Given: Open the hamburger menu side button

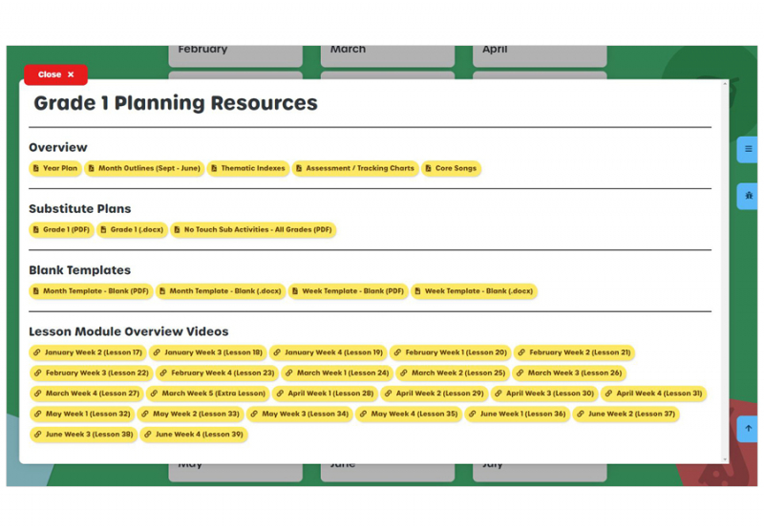Looking at the screenshot, I should tap(748, 149).
